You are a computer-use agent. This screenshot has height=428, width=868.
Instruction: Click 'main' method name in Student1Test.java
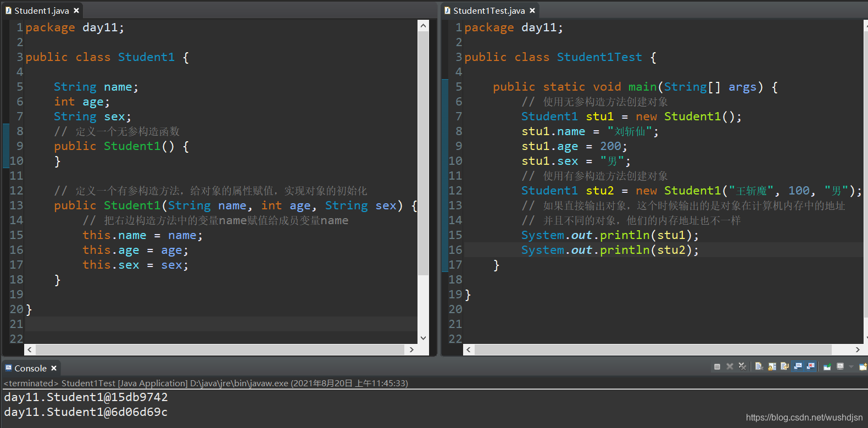643,87
